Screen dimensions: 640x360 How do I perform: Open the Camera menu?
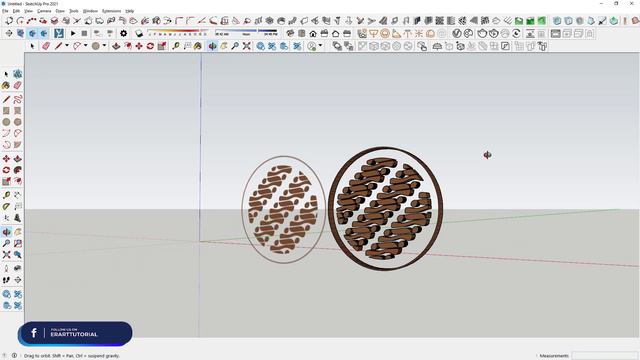pos(44,11)
